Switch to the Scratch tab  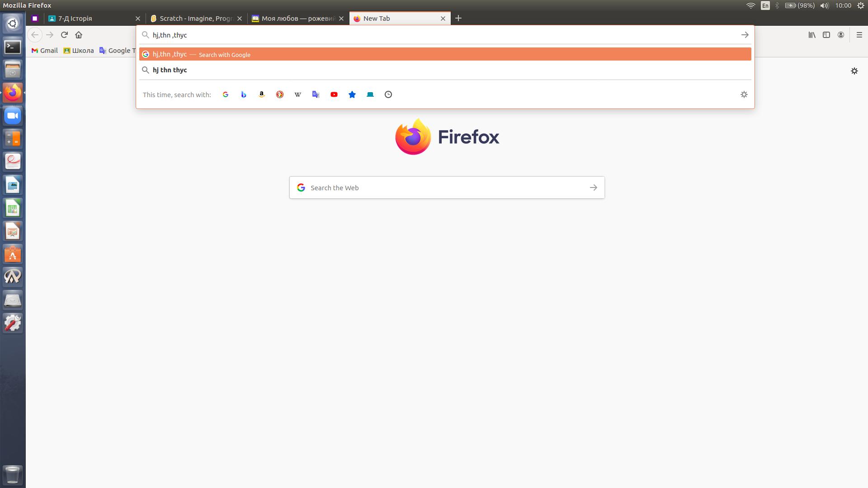(197, 19)
